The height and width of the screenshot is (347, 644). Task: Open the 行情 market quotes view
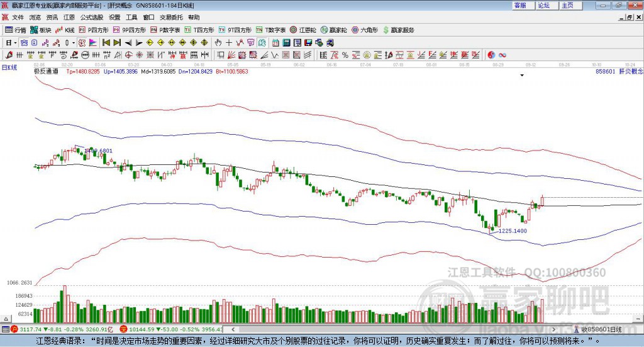[x=15, y=30]
